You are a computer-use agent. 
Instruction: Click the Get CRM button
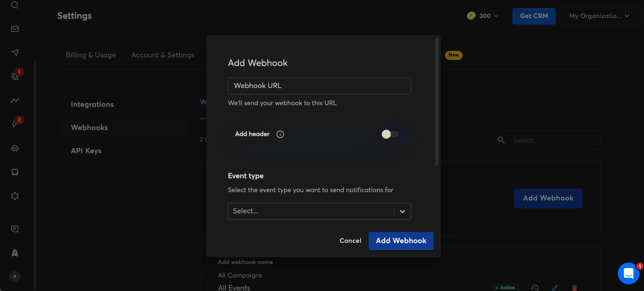(534, 16)
